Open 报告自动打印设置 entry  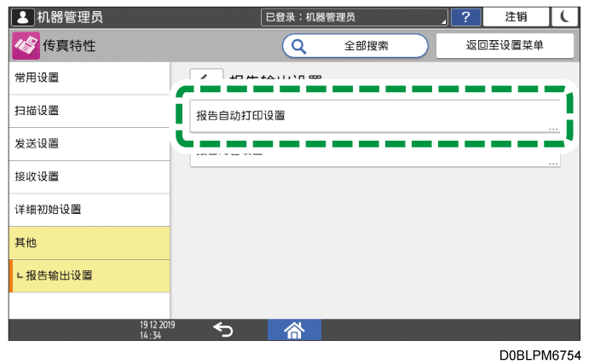pyautogui.click(x=374, y=116)
